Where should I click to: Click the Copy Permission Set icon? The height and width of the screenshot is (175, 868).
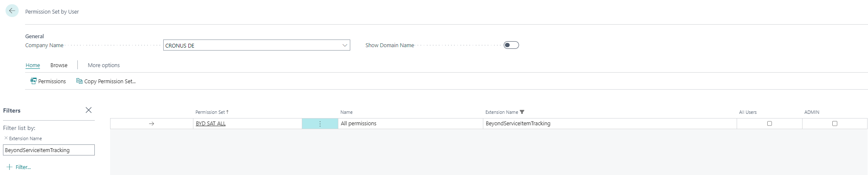pyautogui.click(x=79, y=81)
